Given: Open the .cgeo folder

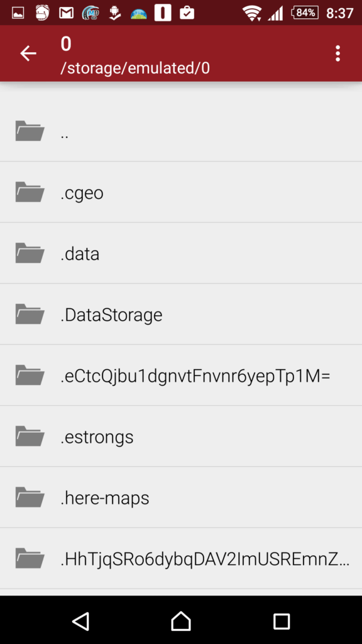Looking at the screenshot, I should click(x=181, y=192).
